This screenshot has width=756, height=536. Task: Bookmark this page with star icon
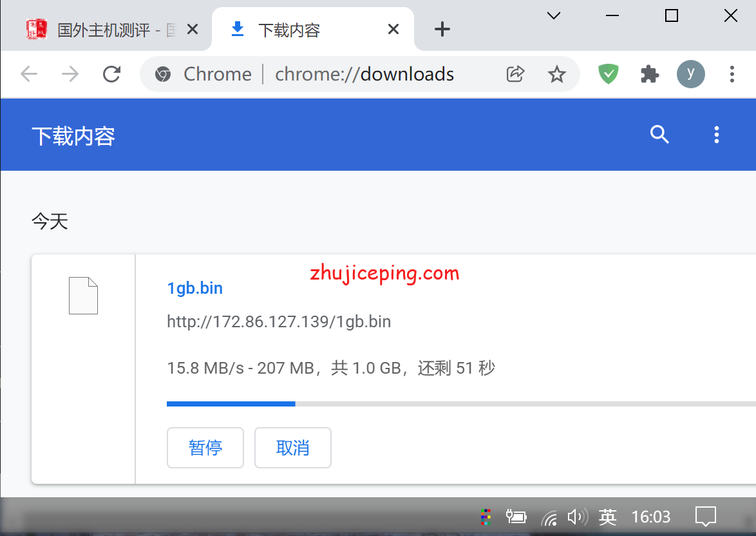tap(557, 74)
